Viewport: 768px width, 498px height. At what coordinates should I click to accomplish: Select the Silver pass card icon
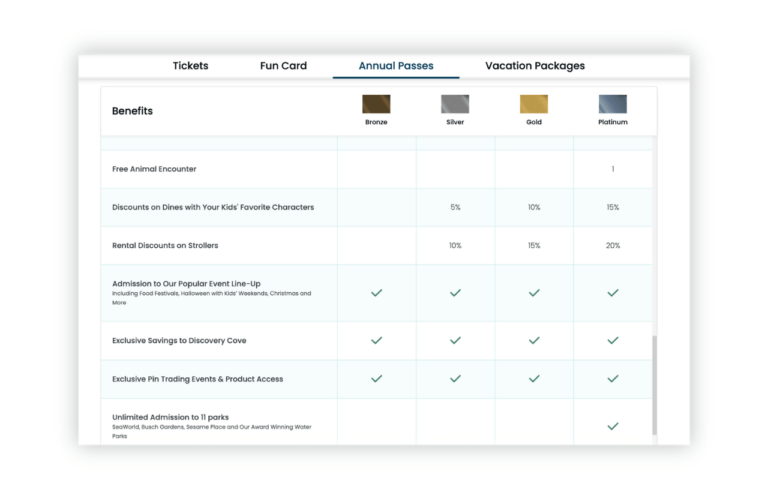point(455,104)
